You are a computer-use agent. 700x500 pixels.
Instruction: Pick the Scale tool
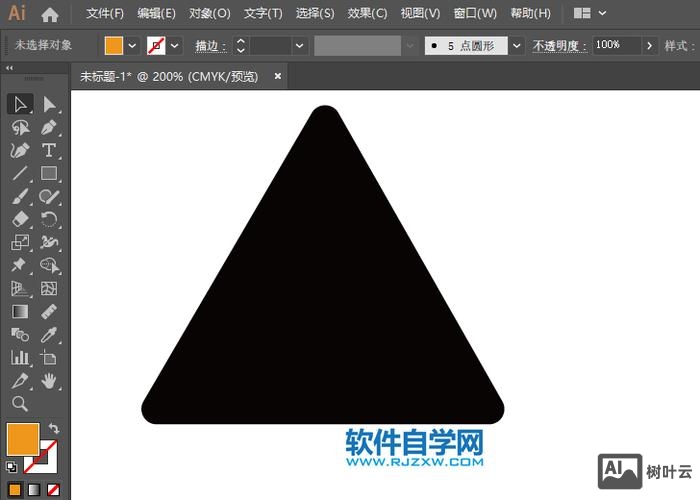pyautogui.click(x=20, y=242)
